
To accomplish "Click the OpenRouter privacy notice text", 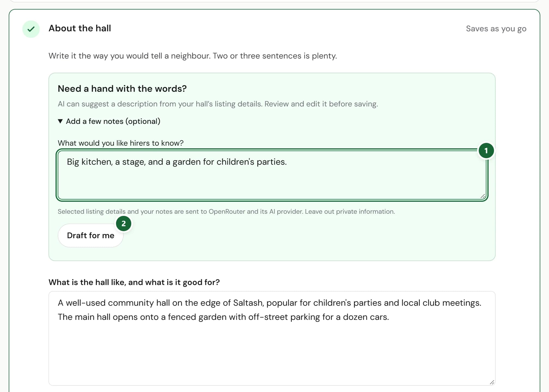I will (x=226, y=212).
